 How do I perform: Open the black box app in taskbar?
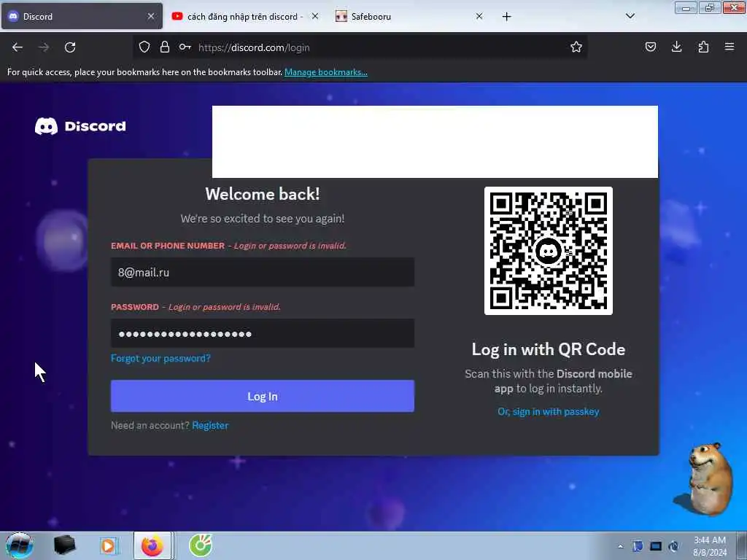64,545
